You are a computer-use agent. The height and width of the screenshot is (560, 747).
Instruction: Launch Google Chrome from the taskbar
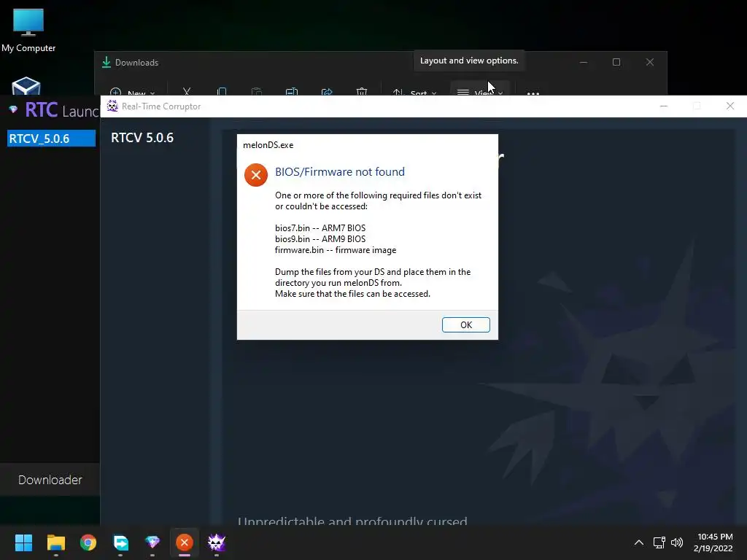click(x=88, y=542)
